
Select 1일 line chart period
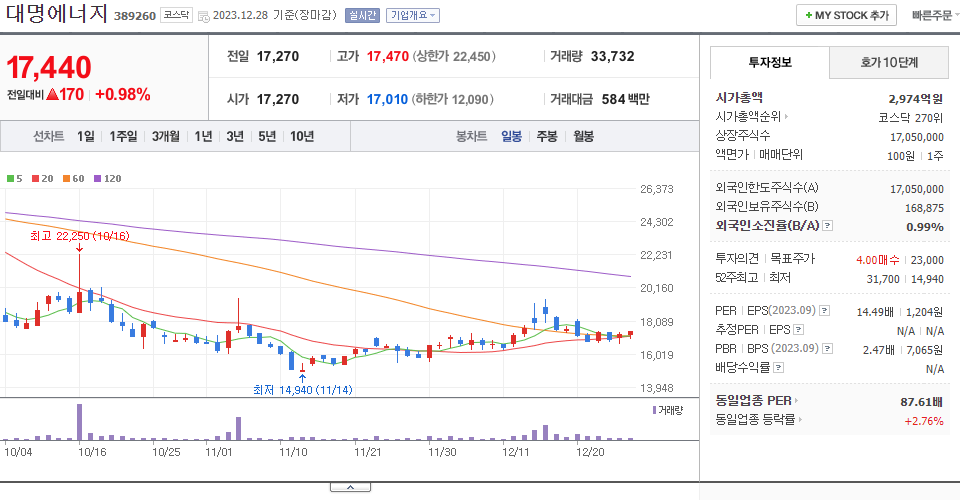(86, 136)
